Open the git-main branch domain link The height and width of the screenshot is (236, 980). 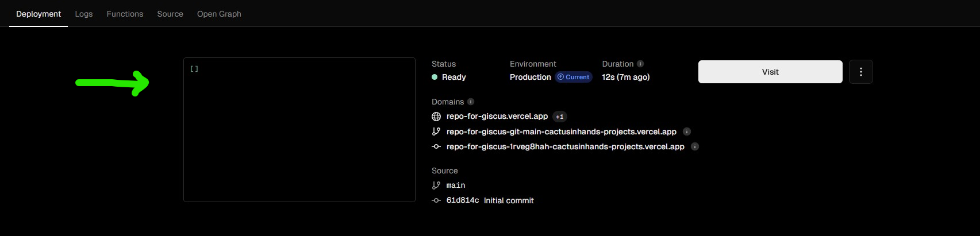[561, 131]
